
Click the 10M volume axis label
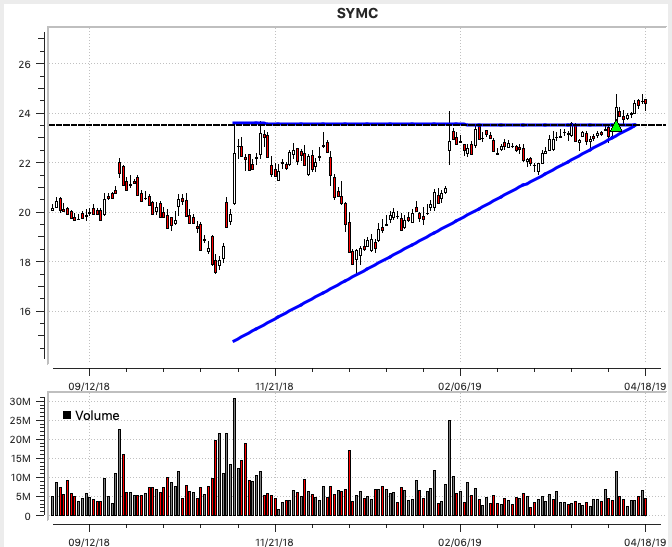[x=21, y=478]
